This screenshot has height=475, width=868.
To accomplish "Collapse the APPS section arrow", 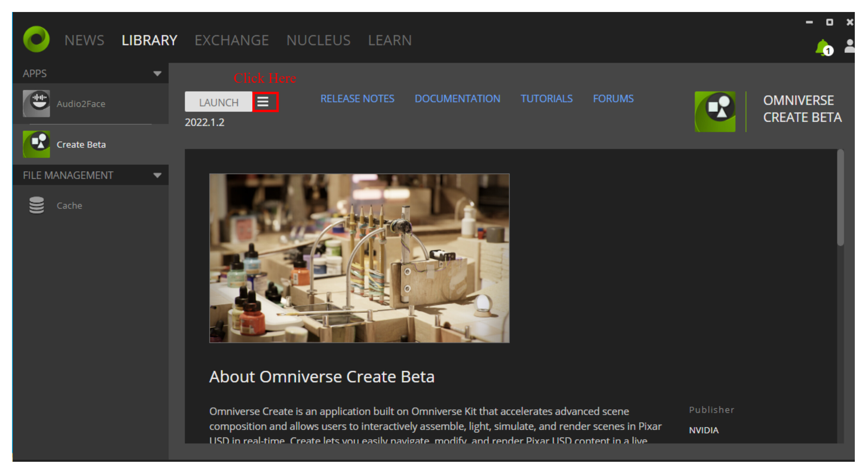I will pyautogui.click(x=157, y=73).
